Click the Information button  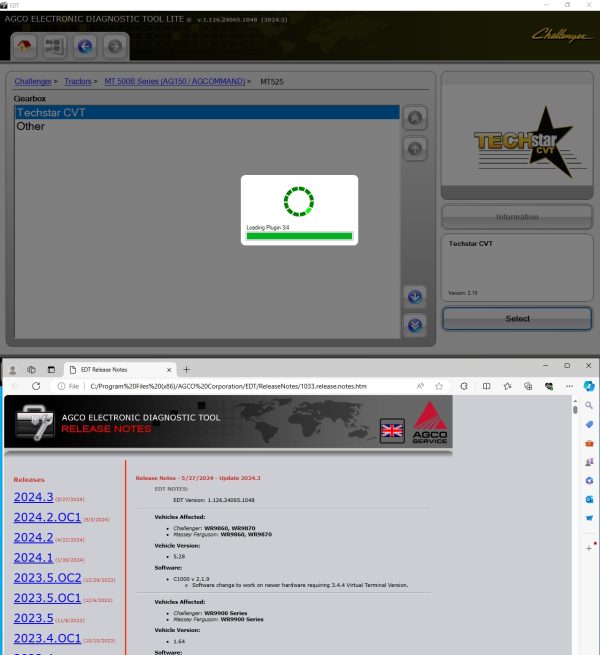(x=517, y=217)
